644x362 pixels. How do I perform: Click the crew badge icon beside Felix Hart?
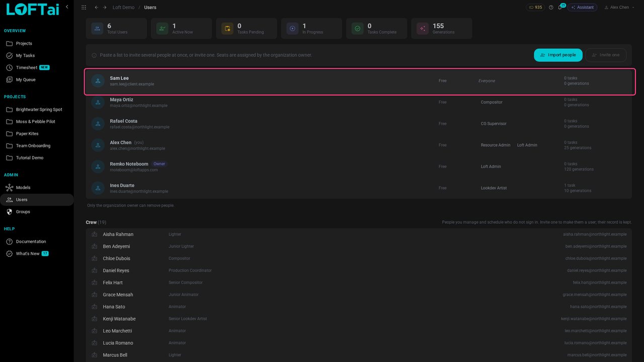pyautogui.click(x=94, y=283)
